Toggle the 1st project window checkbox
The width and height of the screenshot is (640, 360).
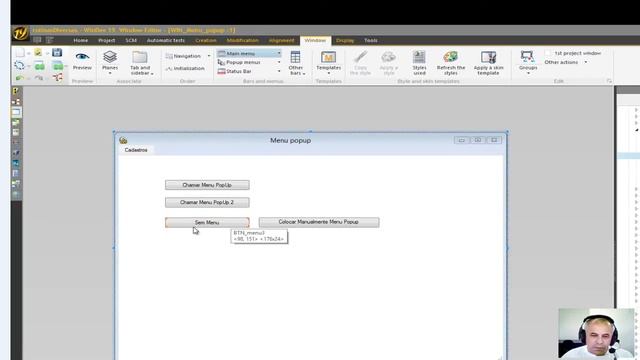click(548, 53)
